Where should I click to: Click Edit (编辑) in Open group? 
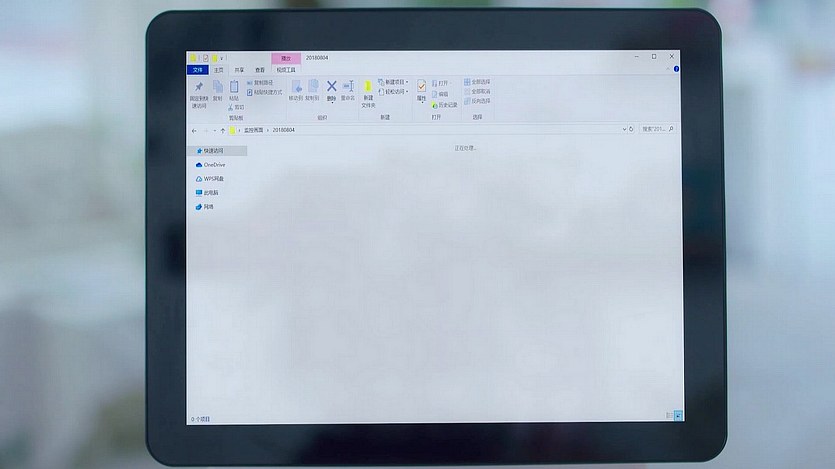(440, 94)
